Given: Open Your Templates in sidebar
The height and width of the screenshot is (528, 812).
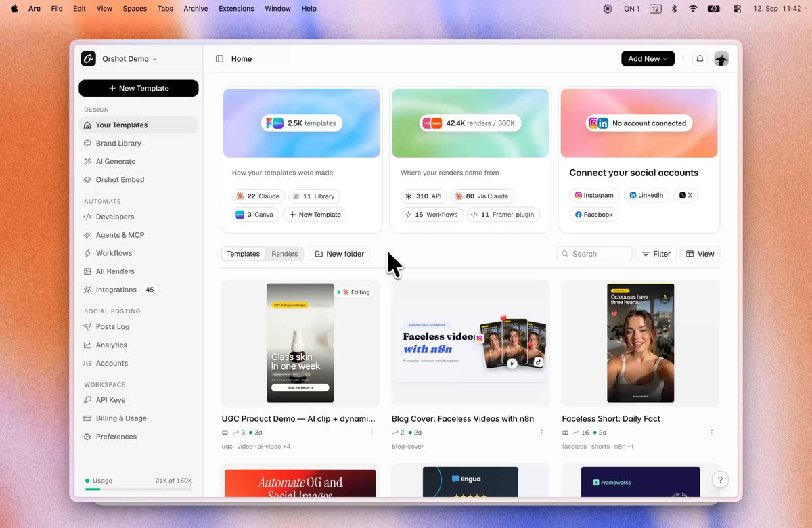Looking at the screenshot, I should click(x=138, y=125).
